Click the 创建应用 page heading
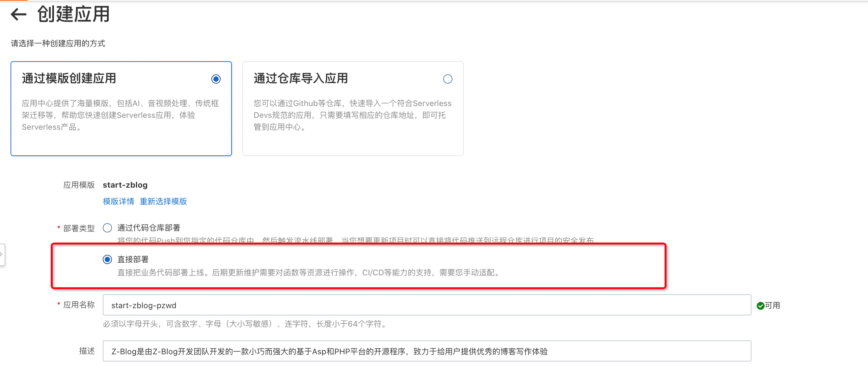This screenshot has width=868, height=374. click(73, 14)
